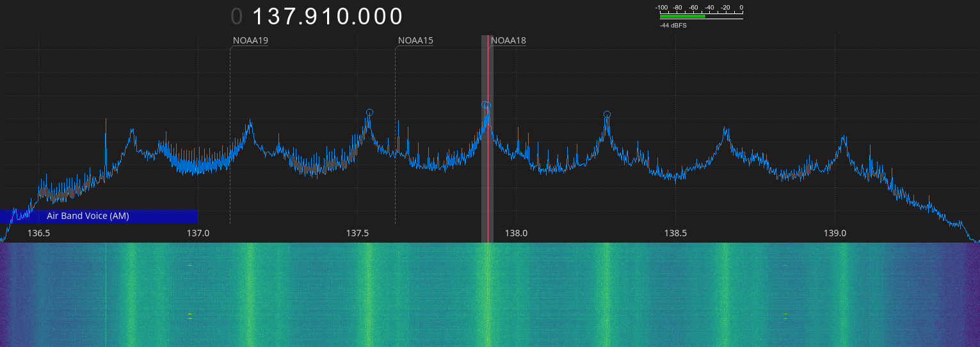This screenshot has width=980, height=347.
Task: Click the peak circle marker right of 138.0
Action: (607, 115)
